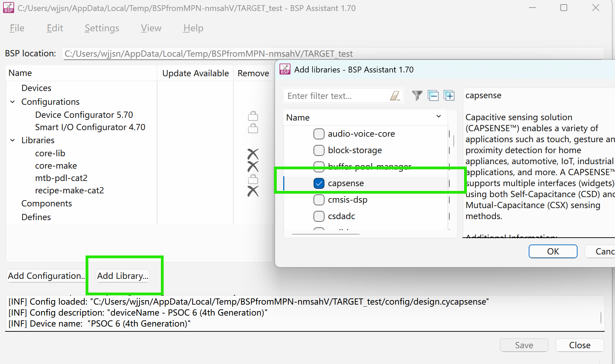Open the Settings menu

click(x=102, y=28)
